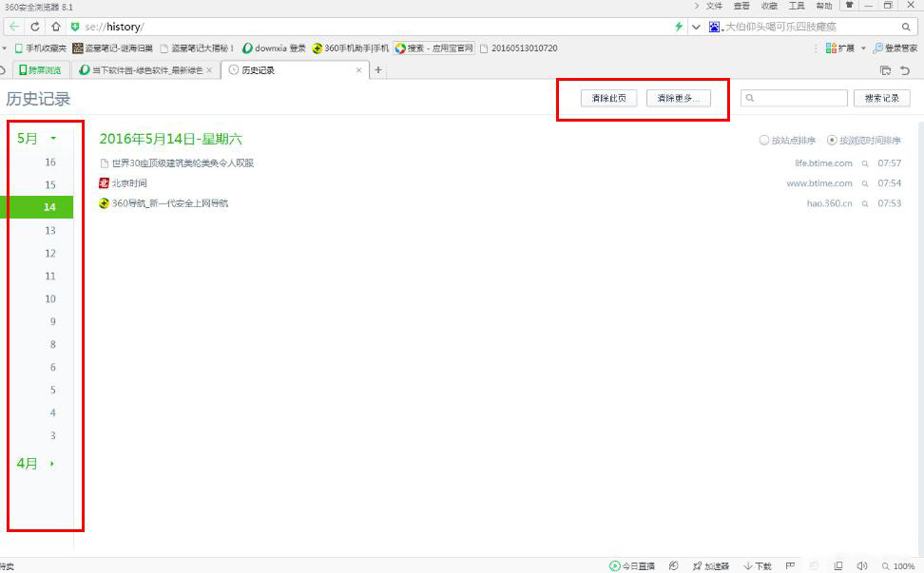Click the 清除此页 button

click(x=608, y=98)
